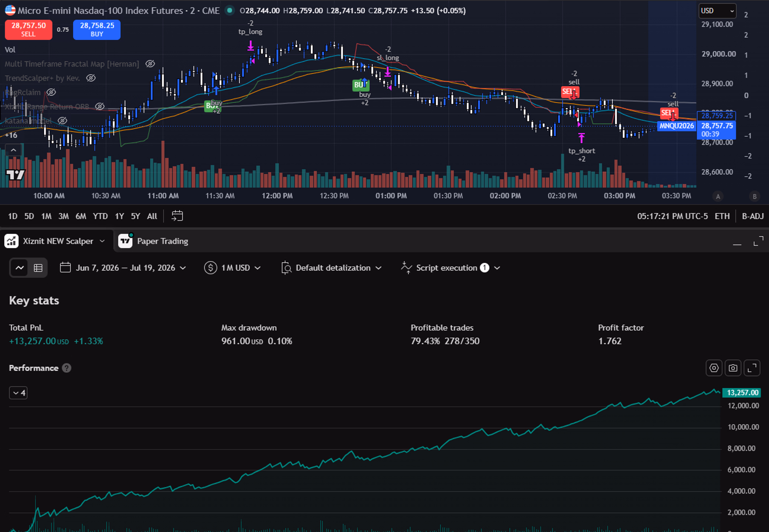This screenshot has width=769, height=532.
Task: Expand the performance legend showing 4
Action: pyautogui.click(x=18, y=393)
